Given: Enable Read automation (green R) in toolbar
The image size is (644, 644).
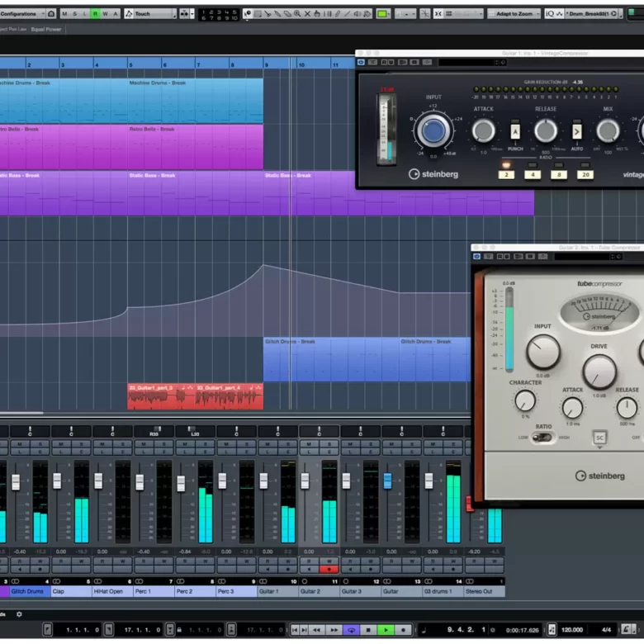Looking at the screenshot, I should [95, 14].
